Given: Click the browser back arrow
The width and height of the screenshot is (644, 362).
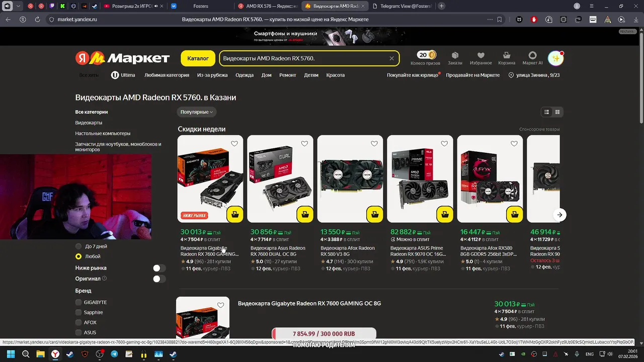Looking at the screenshot, I should (8, 20).
